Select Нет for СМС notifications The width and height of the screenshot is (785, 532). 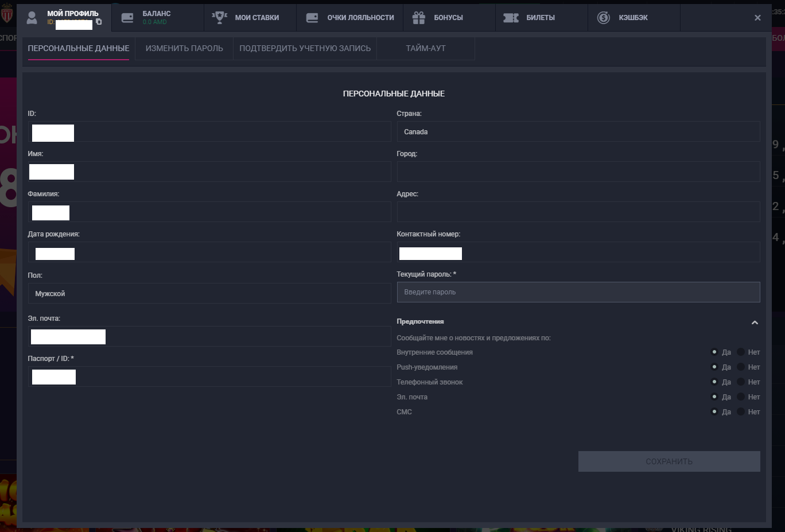click(741, 411)
